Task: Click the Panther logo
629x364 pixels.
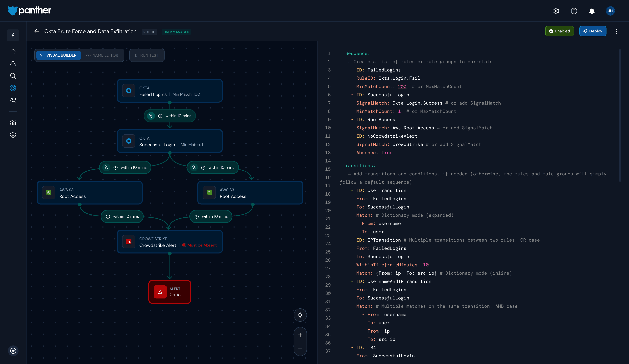Action: coord(29,10)
